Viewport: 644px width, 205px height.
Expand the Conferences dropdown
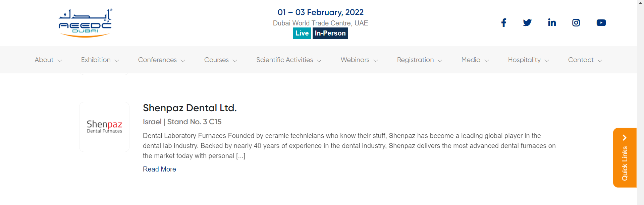pos(162,60)
